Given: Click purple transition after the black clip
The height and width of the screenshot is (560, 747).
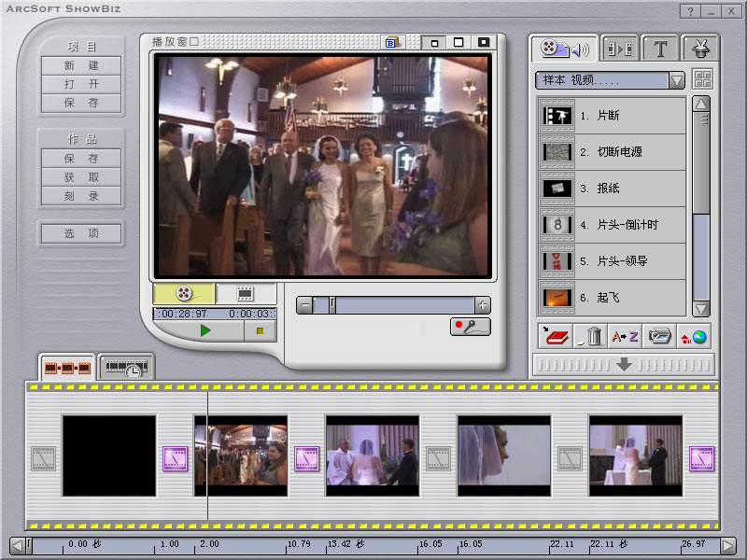Looking at the screenshot, I should (x=175, y=458).
